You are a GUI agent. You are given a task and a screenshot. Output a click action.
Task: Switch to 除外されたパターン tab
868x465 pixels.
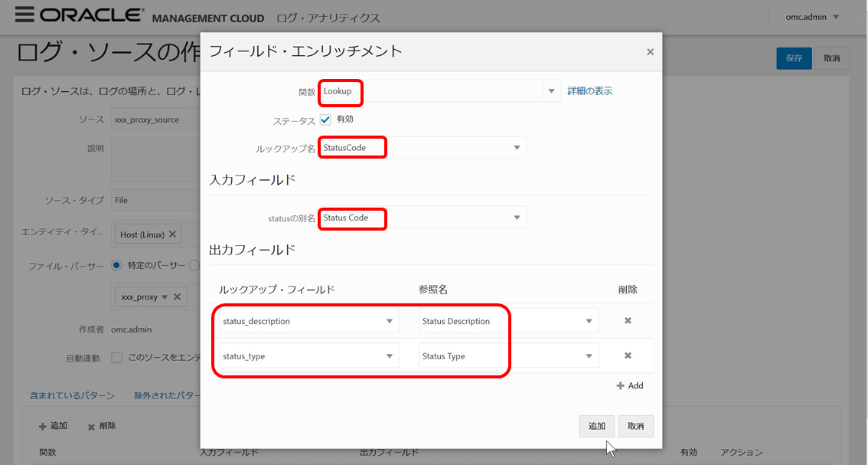pos(167,396)
